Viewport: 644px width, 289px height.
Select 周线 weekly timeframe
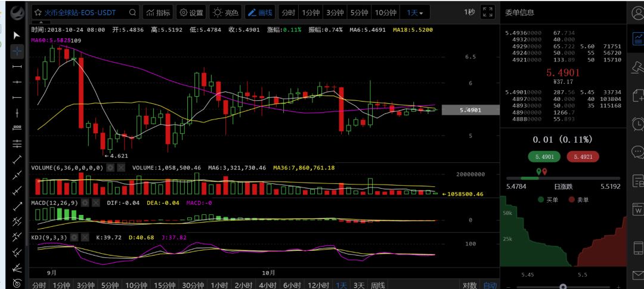tap(378, 285)
